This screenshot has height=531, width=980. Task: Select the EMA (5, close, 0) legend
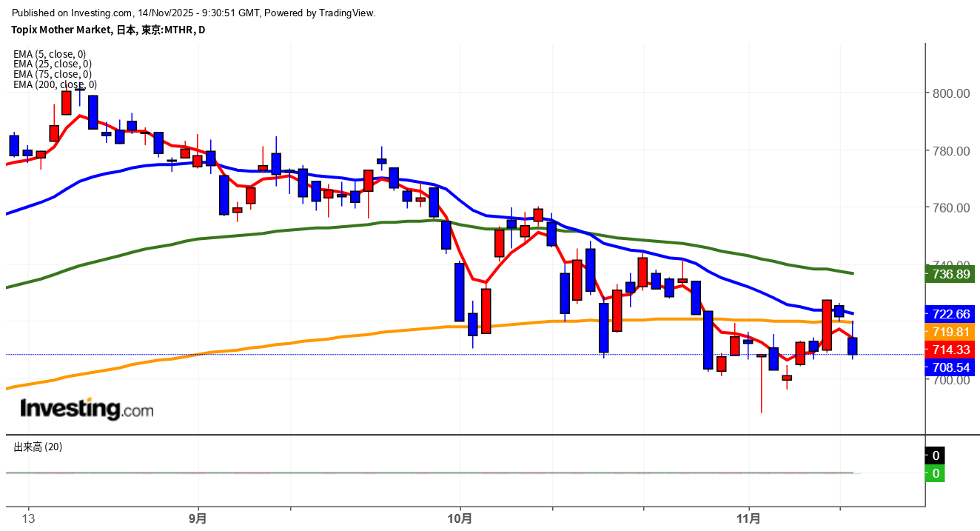click(x=50, y=53)
